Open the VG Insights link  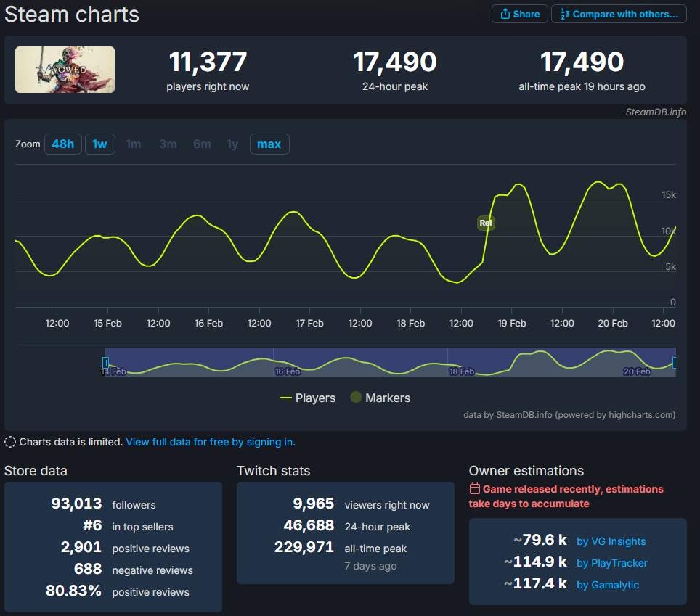[x=611, y=541]
